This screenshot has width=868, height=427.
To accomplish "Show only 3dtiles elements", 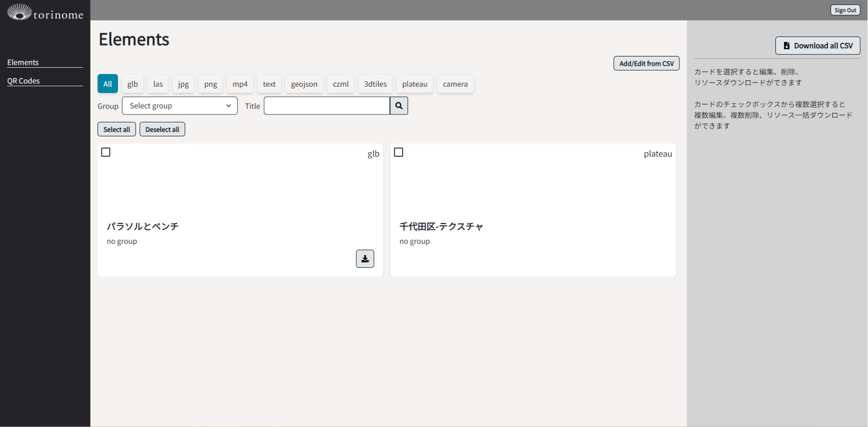I will 375,84.
